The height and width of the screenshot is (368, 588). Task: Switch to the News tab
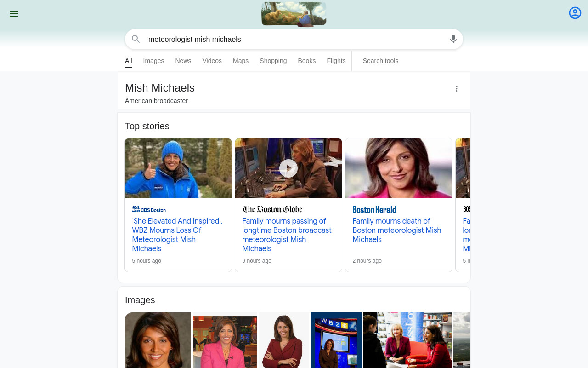tap(183, 61)
